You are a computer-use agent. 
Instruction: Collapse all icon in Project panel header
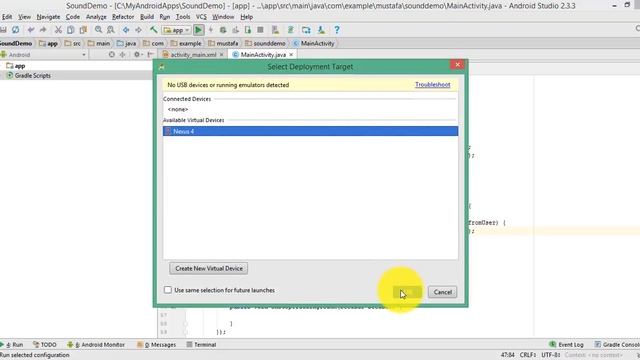click(x=122, y=54)
